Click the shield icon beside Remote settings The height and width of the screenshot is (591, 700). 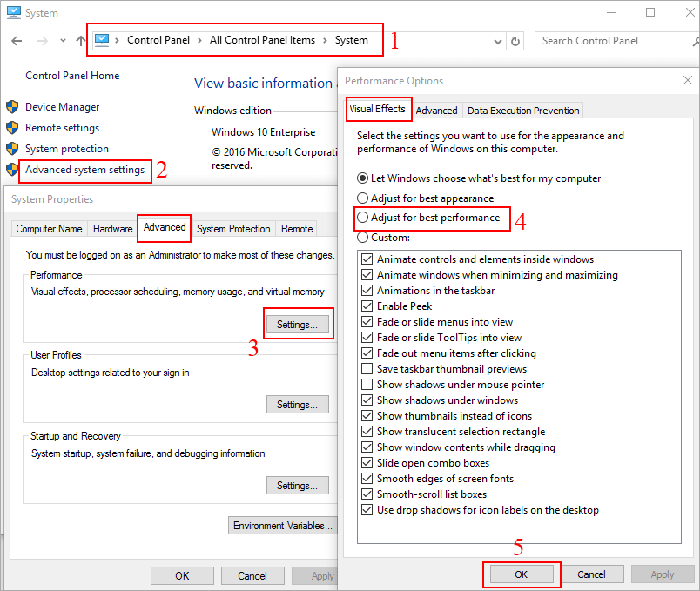point(12,128)
